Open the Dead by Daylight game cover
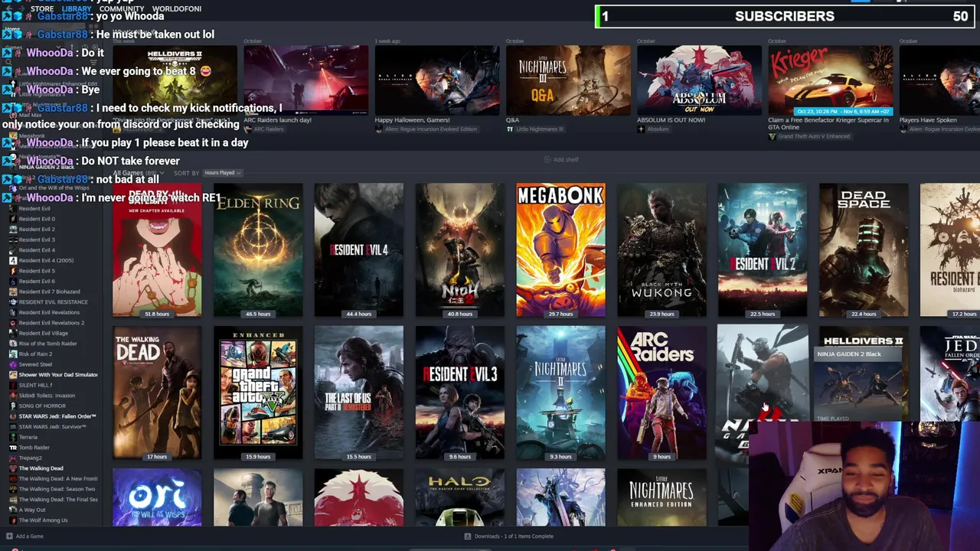The height and width of the screenshot is (551, 980). pos(157,250)
